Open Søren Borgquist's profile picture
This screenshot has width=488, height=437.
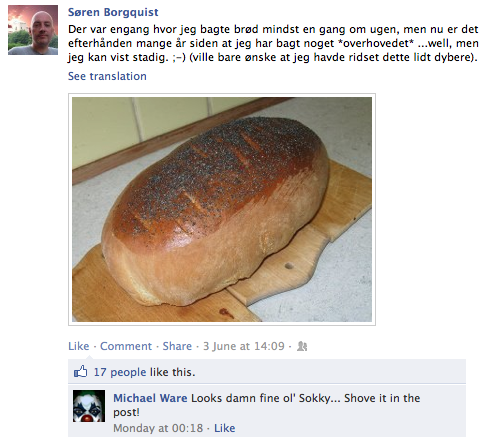(x=33, y=30)
